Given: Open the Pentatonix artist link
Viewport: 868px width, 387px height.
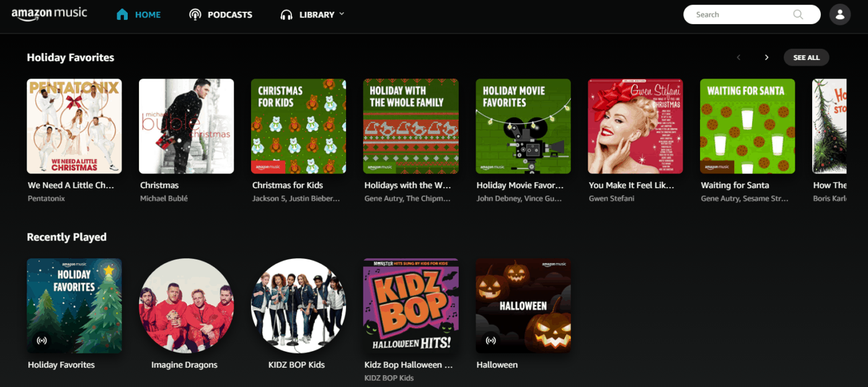Looking at the screenshot, I should [x=46, y=199].
